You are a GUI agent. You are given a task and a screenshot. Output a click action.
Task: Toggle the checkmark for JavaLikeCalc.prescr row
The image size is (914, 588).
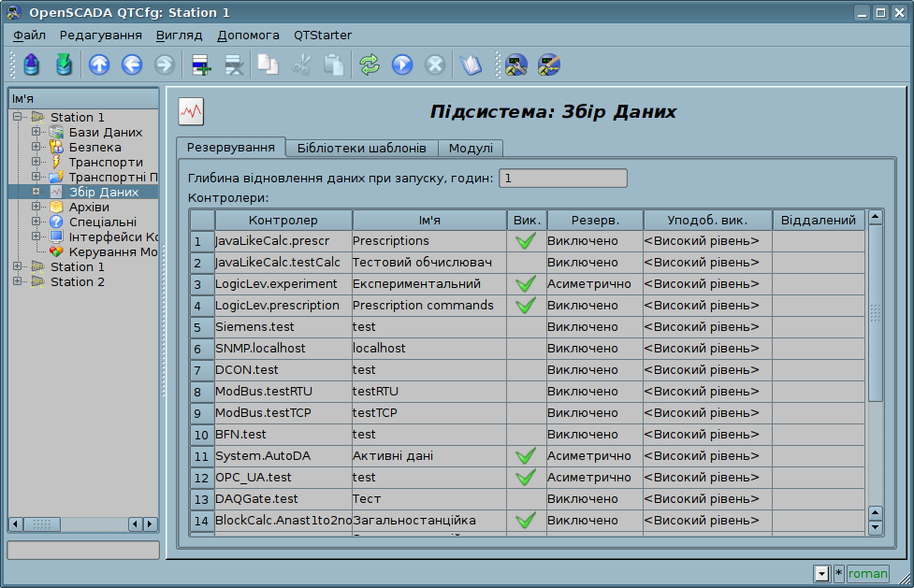(525, 241)
